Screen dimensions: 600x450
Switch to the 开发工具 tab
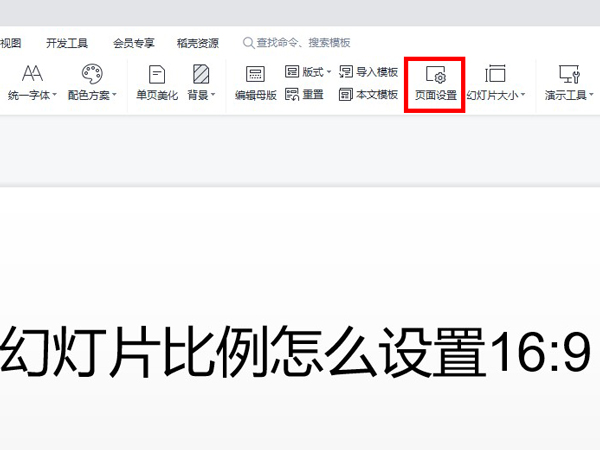(x=67, y=43)
